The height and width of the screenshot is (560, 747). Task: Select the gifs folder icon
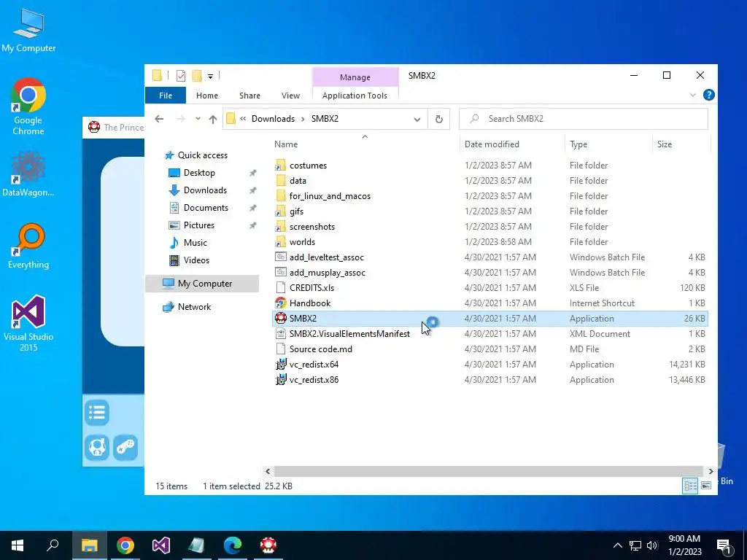pos(281,211)
